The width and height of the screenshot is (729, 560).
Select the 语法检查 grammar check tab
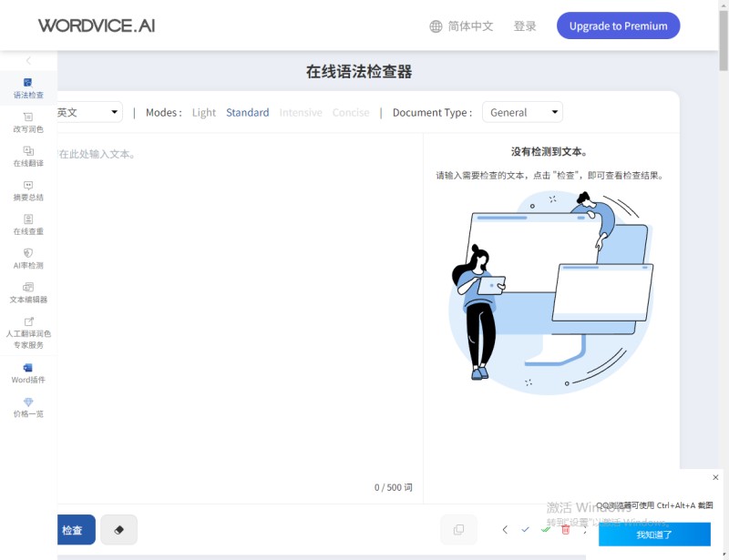click(x=27, y=87)
